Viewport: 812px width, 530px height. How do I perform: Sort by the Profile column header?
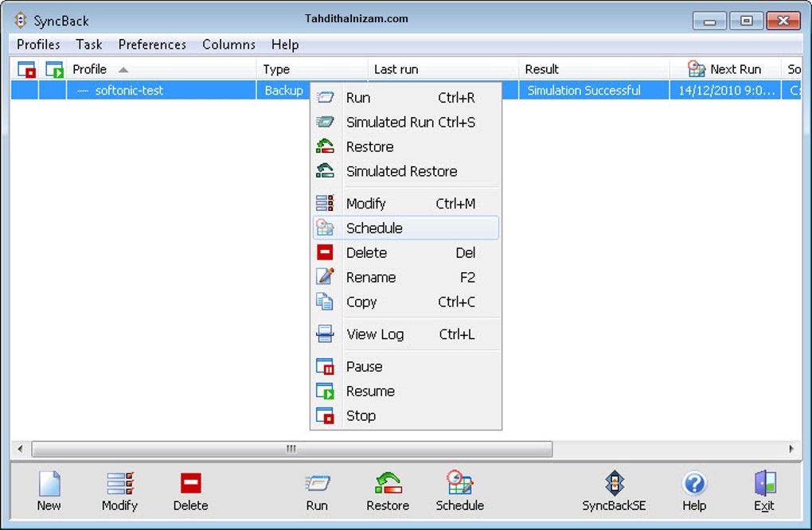[162, 69]
